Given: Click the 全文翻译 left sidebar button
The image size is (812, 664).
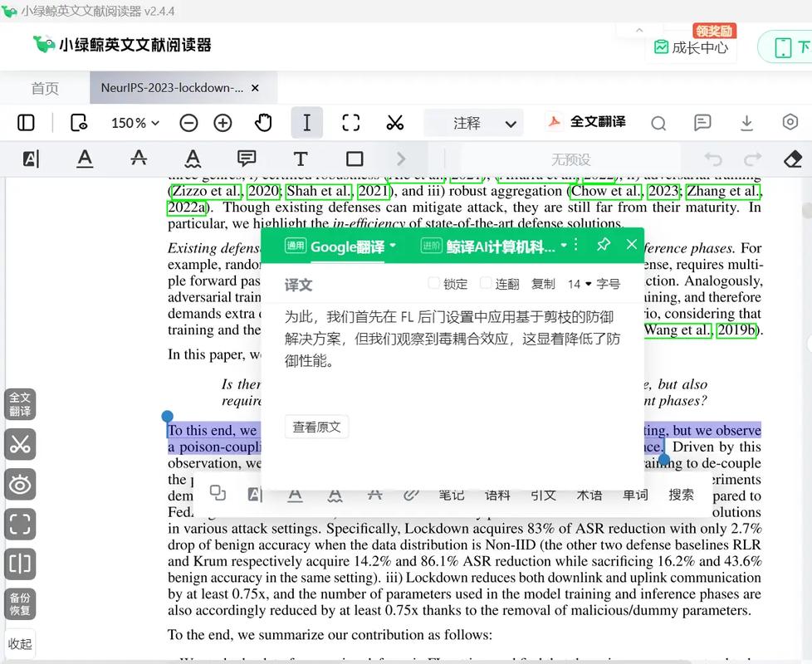Looking at the screenshot, I should pyautogui.click(x=20, y=404).
